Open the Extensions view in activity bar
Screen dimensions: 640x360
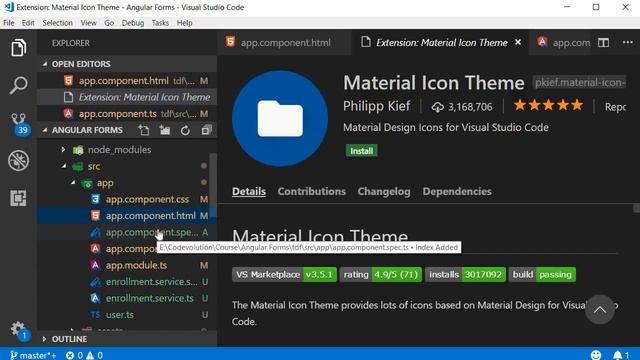18,198
